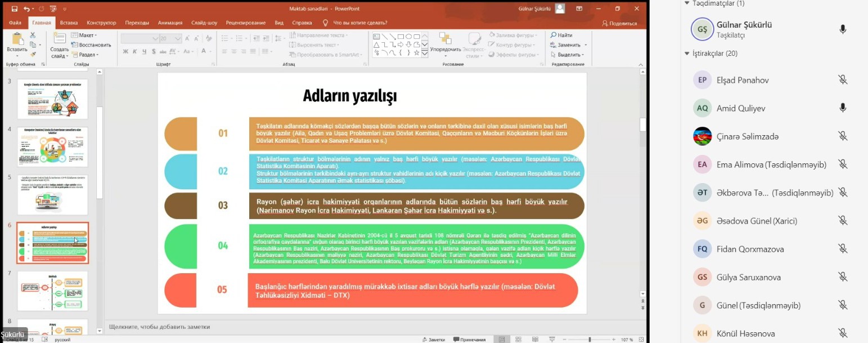The image size is (868, 343).
Task: Click the Поделиться button
Action: [x=621, y=23]
